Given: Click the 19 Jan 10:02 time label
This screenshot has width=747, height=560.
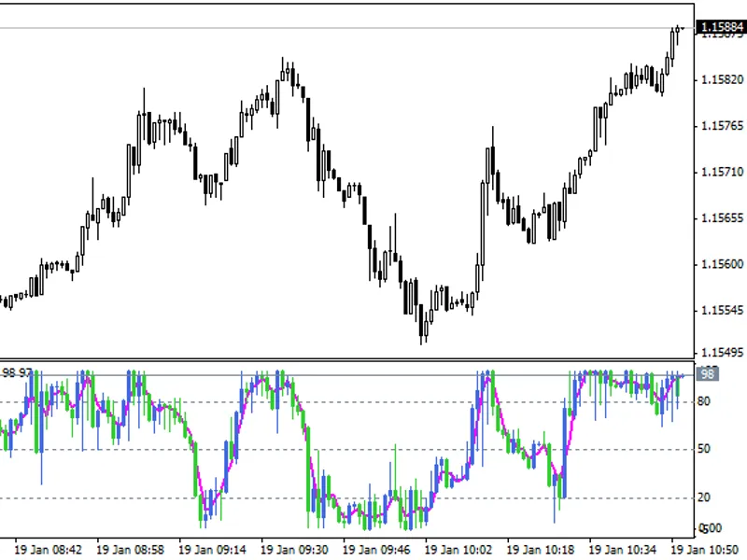Looking at the screenshot, I should [458, 550].
